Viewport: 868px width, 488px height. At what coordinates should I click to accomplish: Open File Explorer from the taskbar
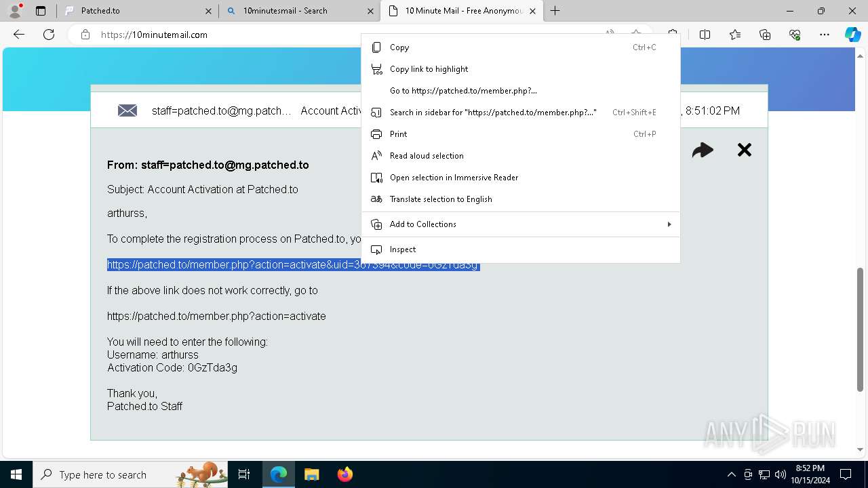(311, 474)
